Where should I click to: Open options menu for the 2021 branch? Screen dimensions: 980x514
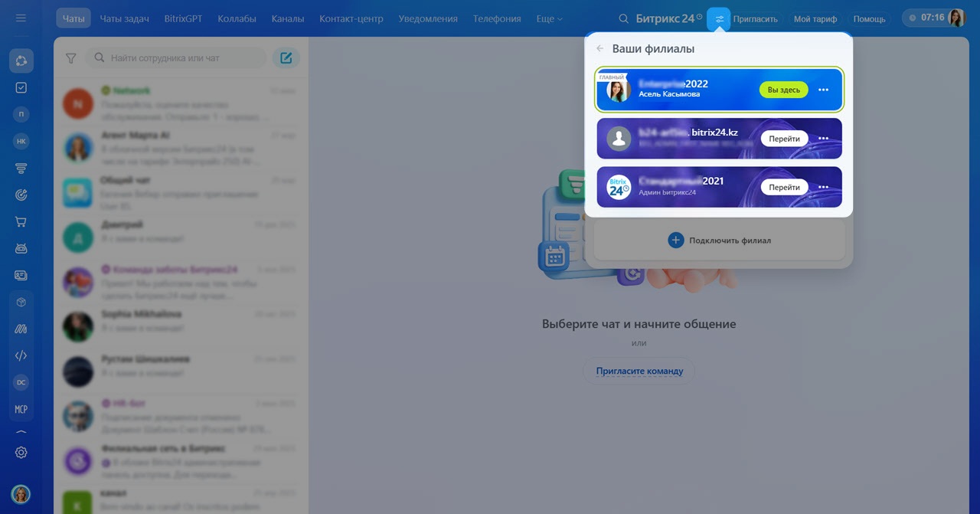coord(823,187)
